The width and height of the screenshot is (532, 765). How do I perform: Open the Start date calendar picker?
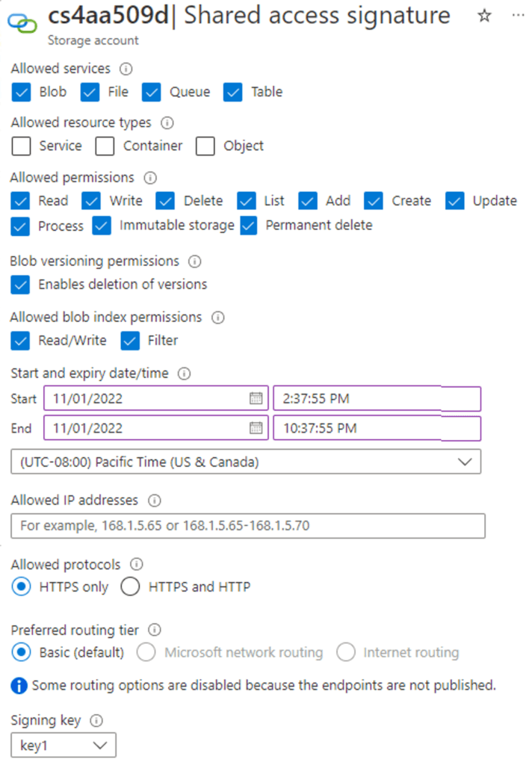pos(256,398)
